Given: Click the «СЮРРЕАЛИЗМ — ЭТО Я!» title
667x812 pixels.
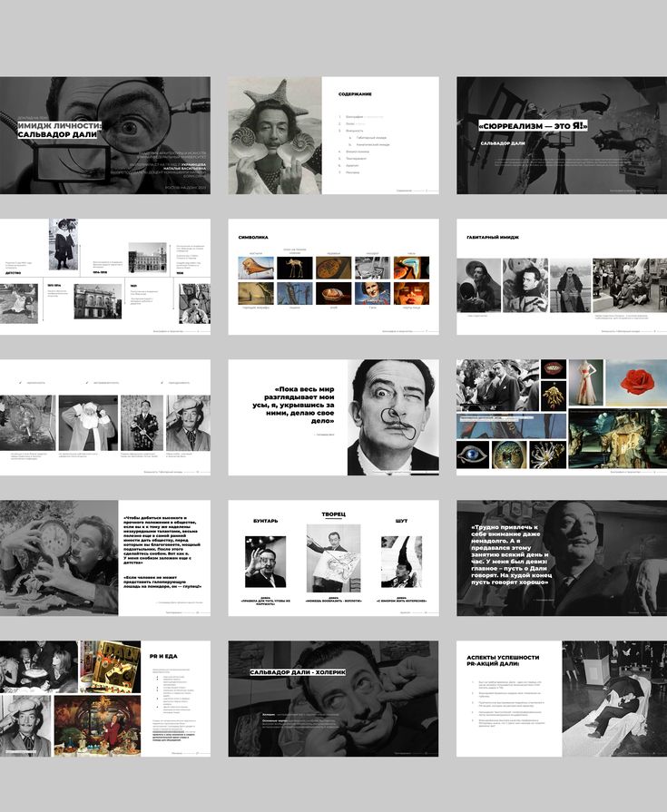Looking at the screenshot, I should 533,126.
